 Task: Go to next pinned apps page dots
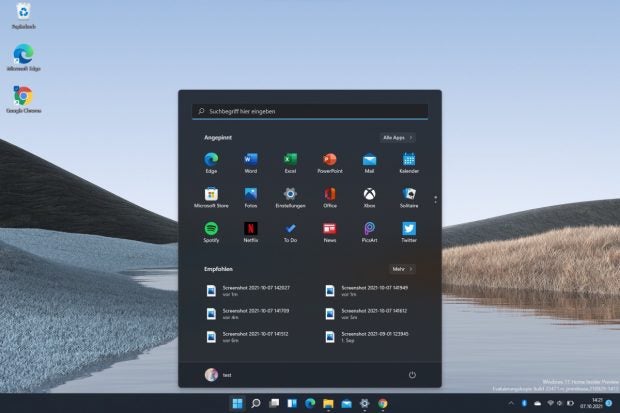point(435,200)
